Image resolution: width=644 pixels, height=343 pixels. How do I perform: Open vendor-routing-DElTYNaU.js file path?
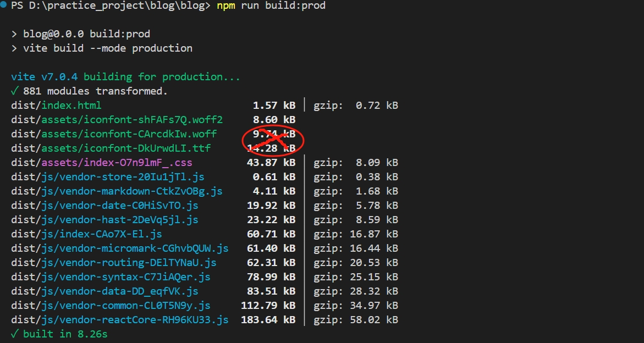tap(114, 263)
